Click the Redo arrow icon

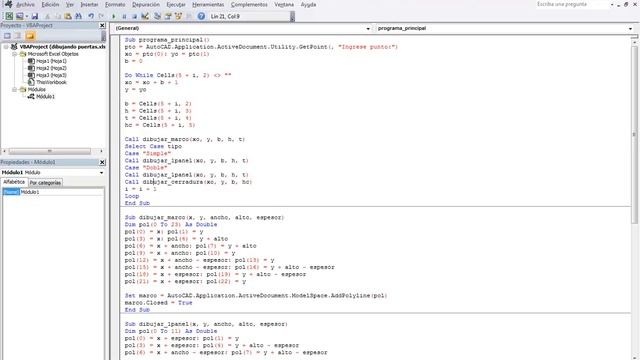pos(101,16)
